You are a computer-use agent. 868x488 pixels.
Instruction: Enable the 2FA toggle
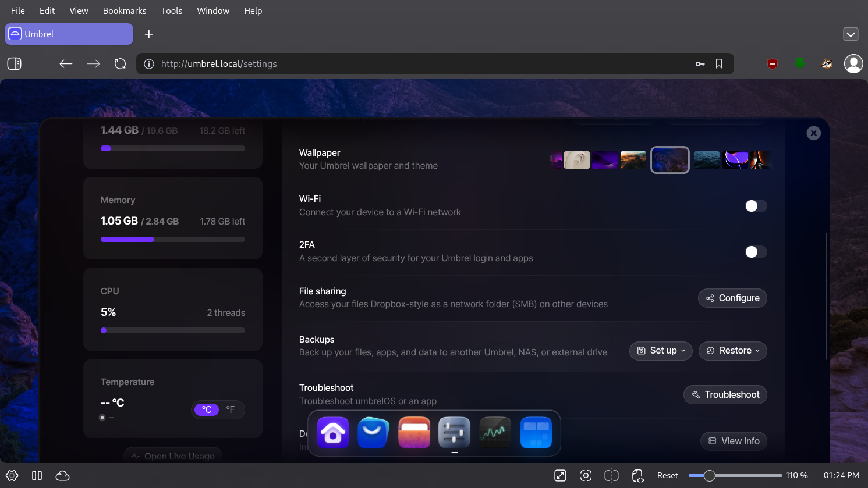point(756,252)
